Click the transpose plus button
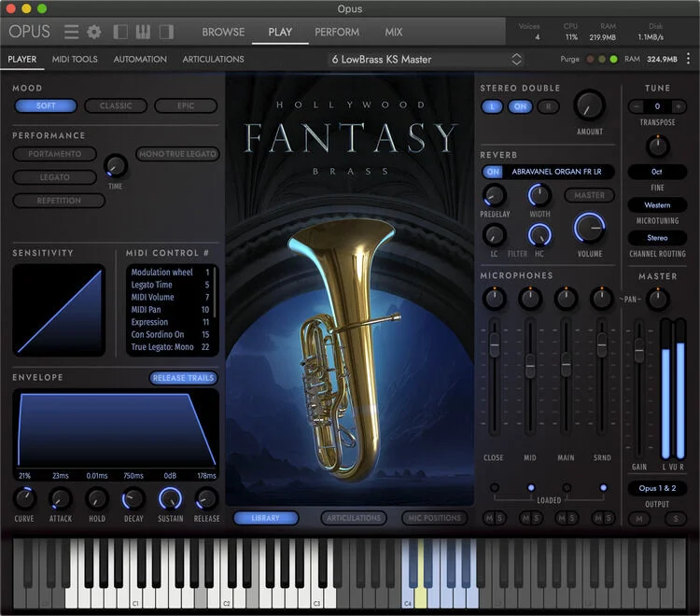700x616 pixels. tap(679, 106)
